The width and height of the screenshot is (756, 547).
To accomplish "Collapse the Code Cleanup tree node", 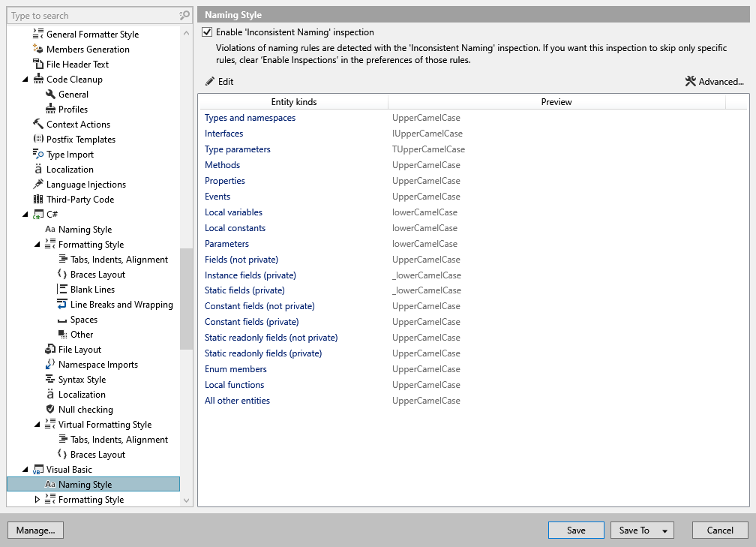I will click(25, 79).
